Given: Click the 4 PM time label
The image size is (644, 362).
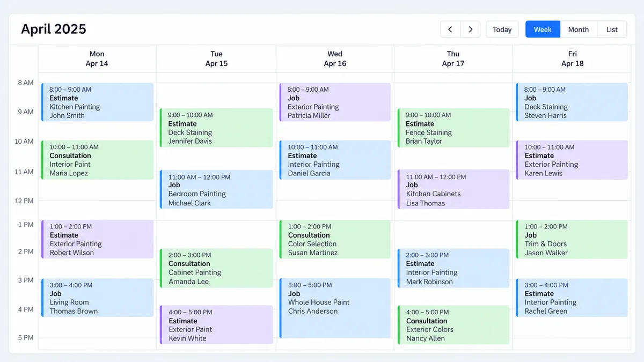Looking at the screenshot, I should pos(26,309).
